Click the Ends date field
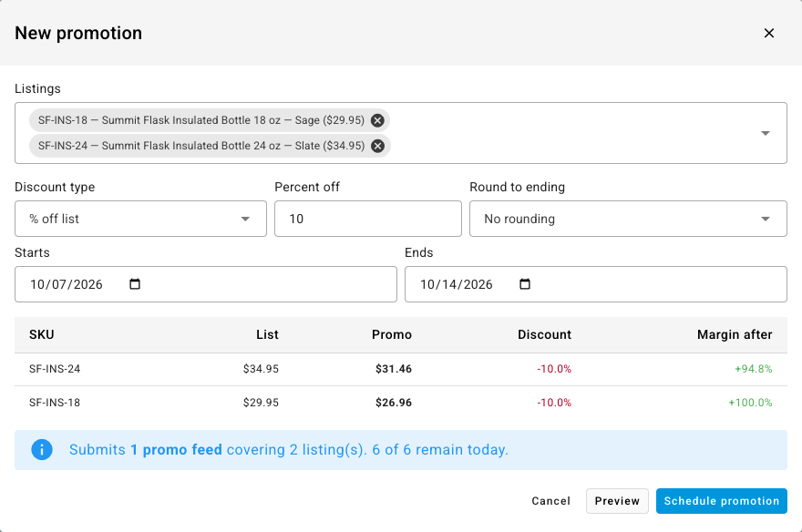The width and height of the screenshot is (802, 532). click(596, 284)
